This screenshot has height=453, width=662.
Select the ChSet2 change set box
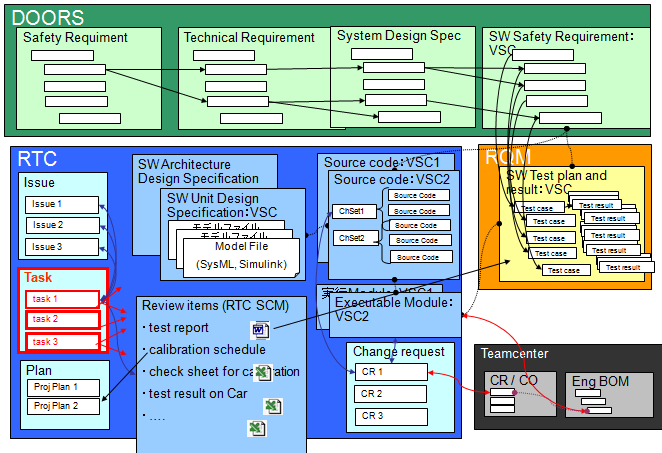(356, 238)
